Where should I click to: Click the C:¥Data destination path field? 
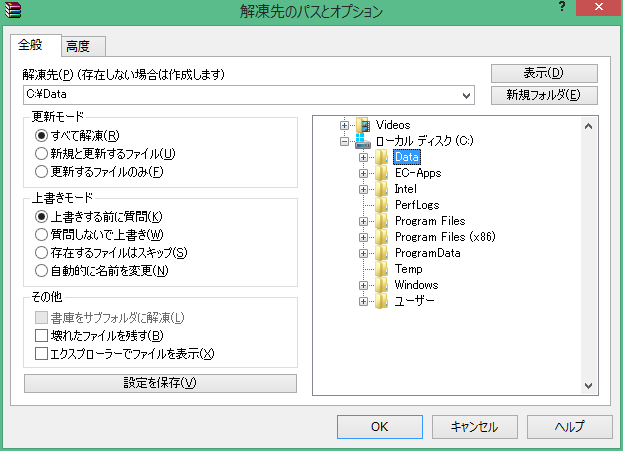point(249,95)
